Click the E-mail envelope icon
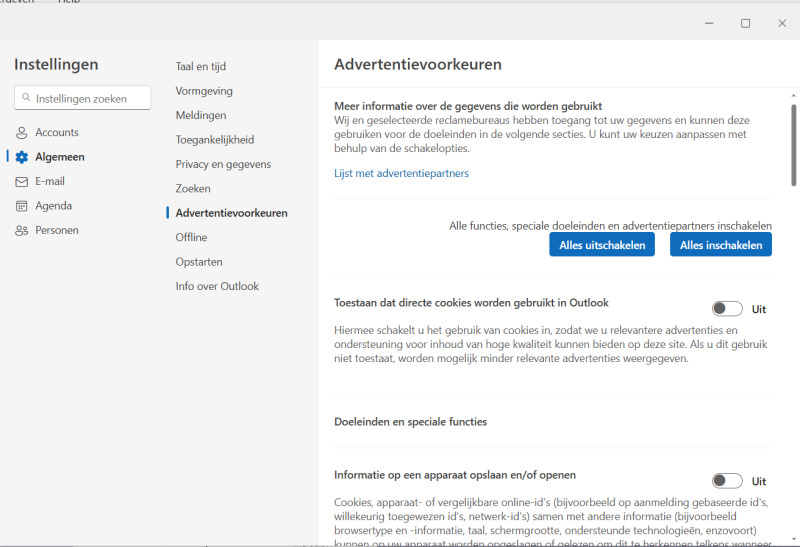The image size is (800, 547). pos(22,182)
